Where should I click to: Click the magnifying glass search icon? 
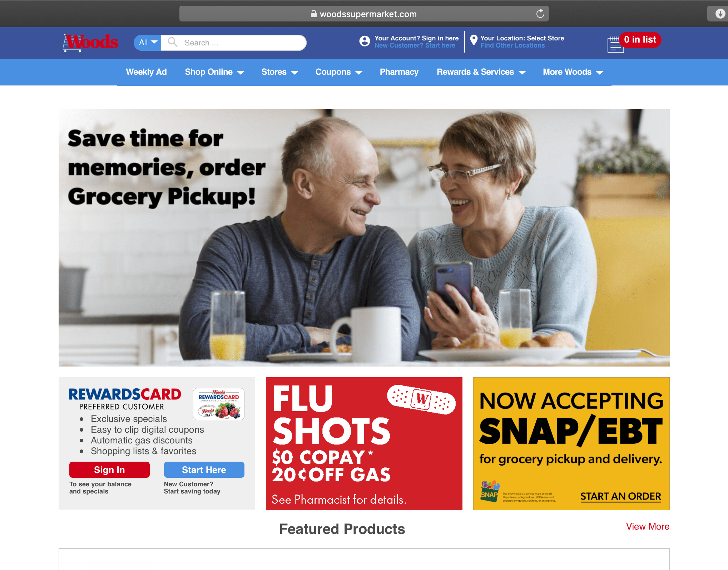pyautogui.click(x=173, y=42)
